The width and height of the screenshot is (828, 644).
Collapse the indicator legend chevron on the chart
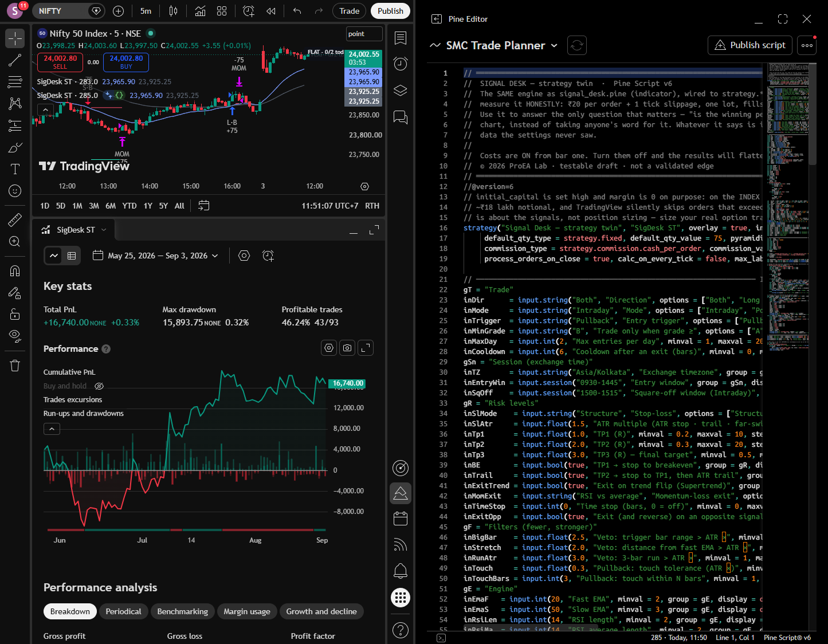point(45,109)
